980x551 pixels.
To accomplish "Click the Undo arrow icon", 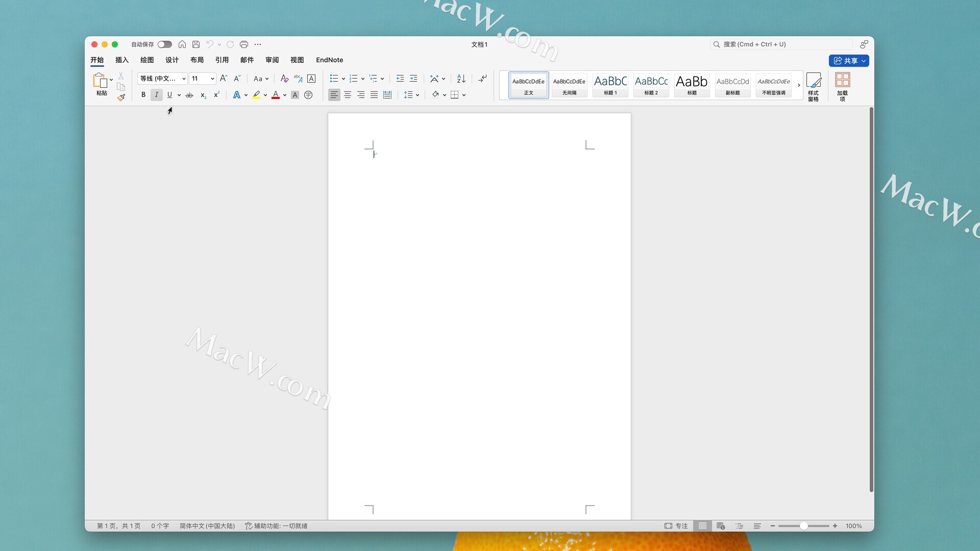I will (209, 44).
